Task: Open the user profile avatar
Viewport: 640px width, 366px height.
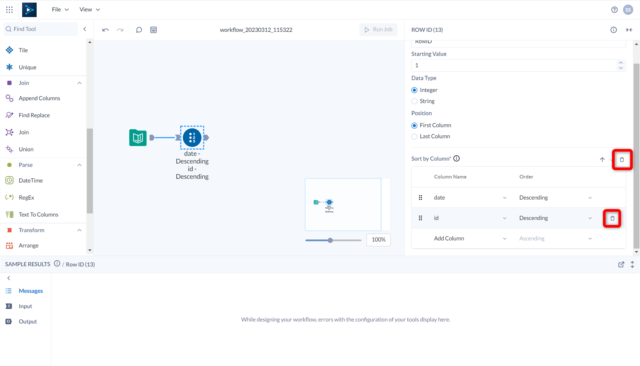Action: (x=628, y=10)
